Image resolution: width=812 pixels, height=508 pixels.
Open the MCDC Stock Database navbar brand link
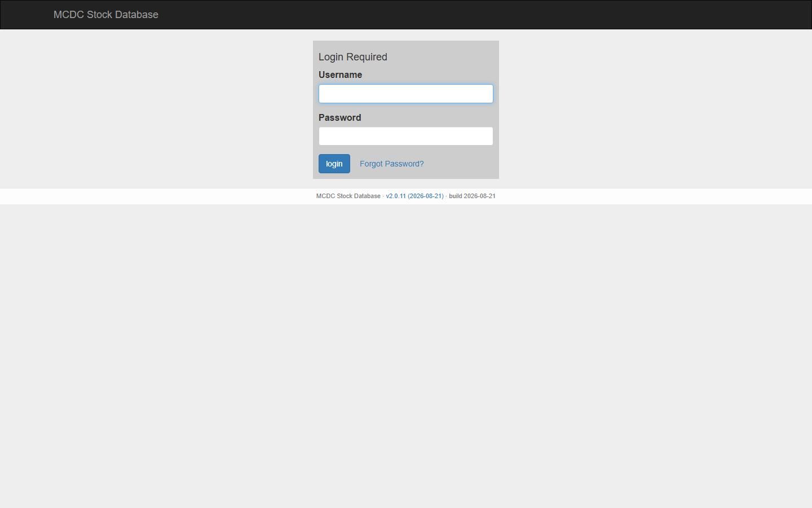point(106,15)
